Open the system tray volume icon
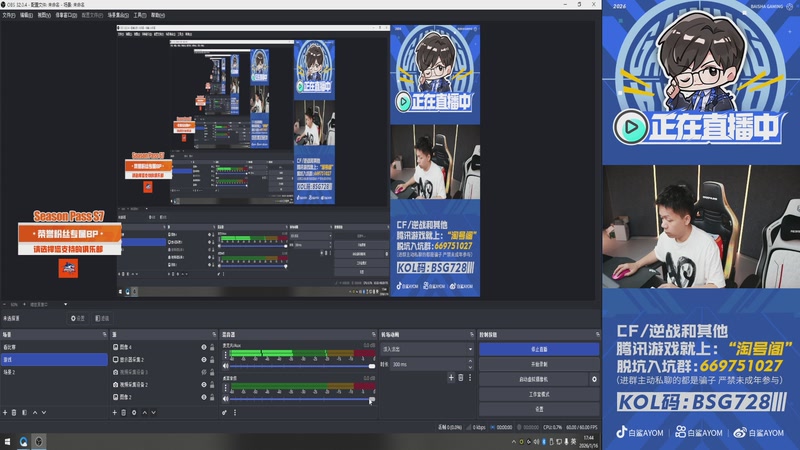The height and width of the screenshot is (450, 800). 536,442
